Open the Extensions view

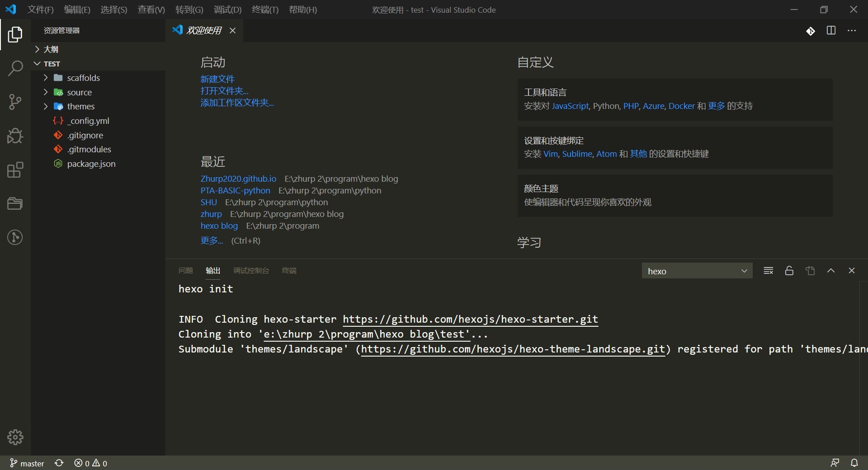[x=15, y=170]
